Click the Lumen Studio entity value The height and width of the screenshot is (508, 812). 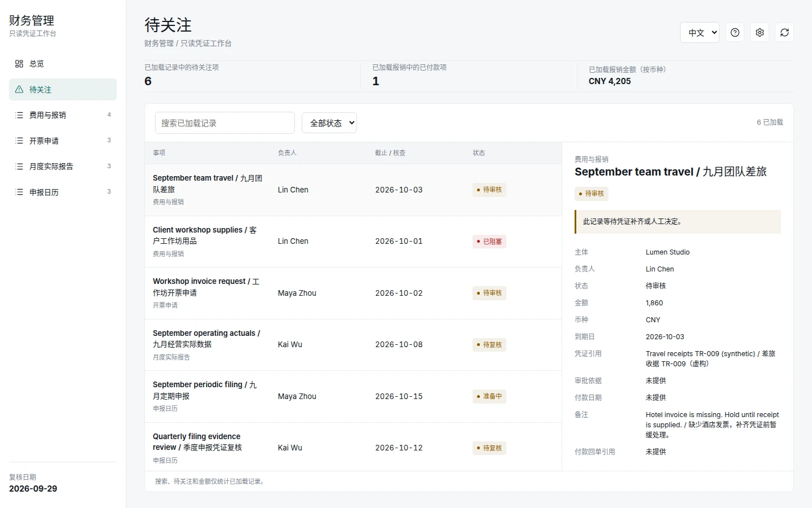tap(668, 252)
